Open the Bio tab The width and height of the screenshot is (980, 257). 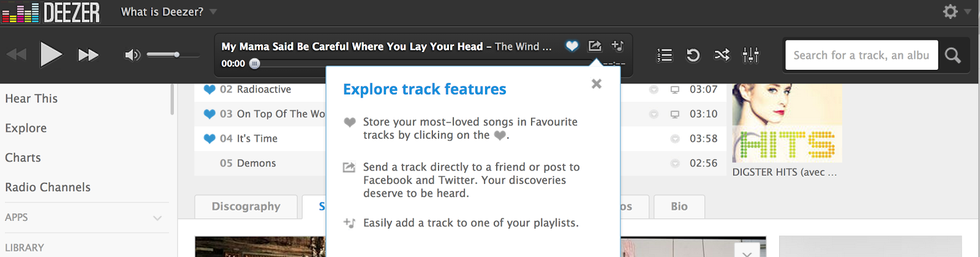pos(679,207)
